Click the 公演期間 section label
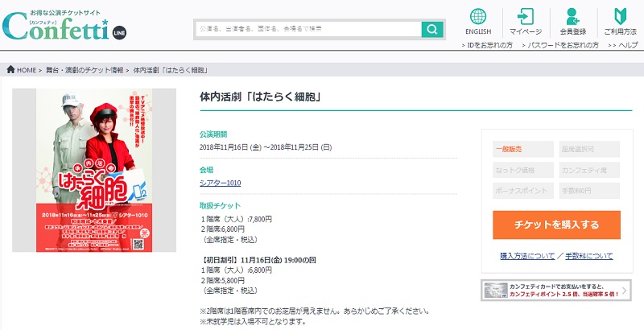The image size is (644, 330). pyautogui.click(x=213, y=134)
